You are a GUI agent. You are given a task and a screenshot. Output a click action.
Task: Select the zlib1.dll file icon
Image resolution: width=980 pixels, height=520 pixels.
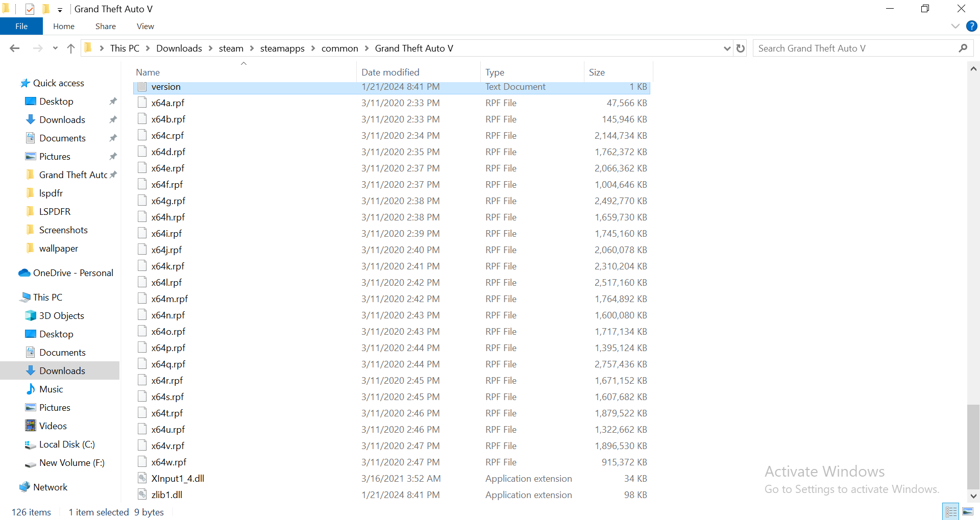(x=142, y=494)
